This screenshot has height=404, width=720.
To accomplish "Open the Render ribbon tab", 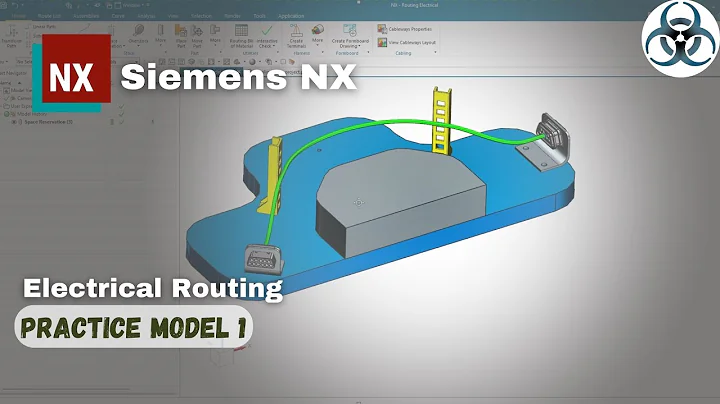I will point(232,16).
